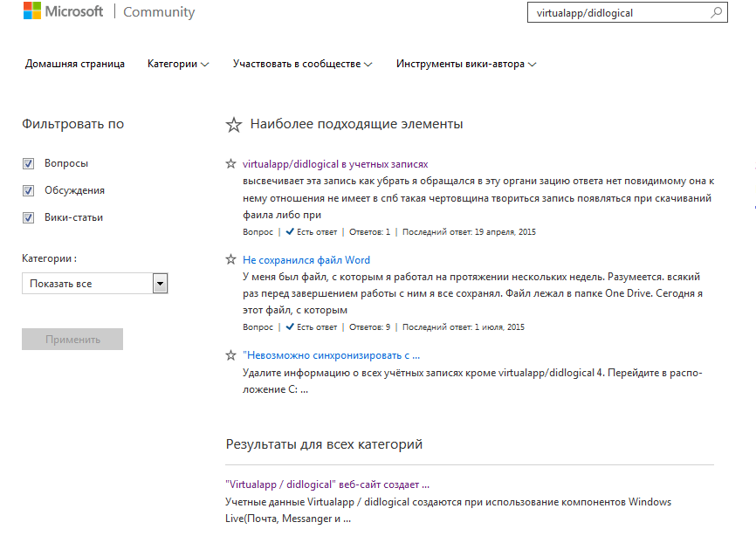Click the Community header link

159,11
